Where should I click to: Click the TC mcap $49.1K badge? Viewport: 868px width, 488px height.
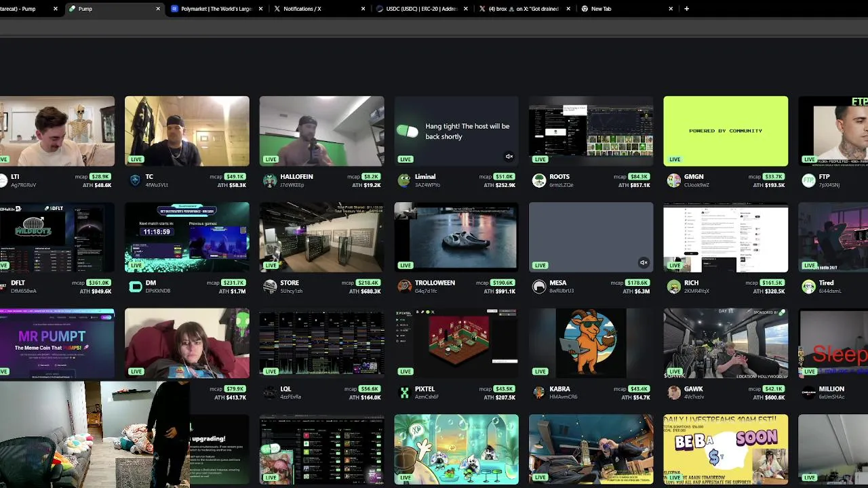235,177
